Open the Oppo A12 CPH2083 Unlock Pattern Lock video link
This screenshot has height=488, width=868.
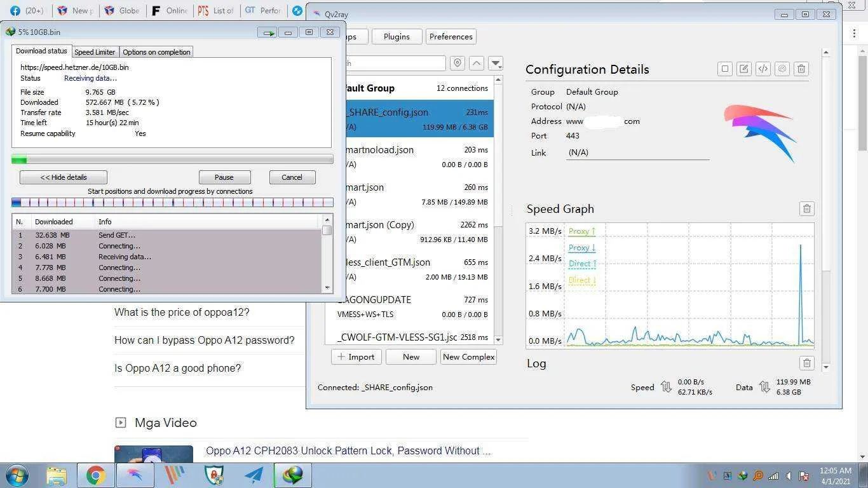[x=348, y=451]
